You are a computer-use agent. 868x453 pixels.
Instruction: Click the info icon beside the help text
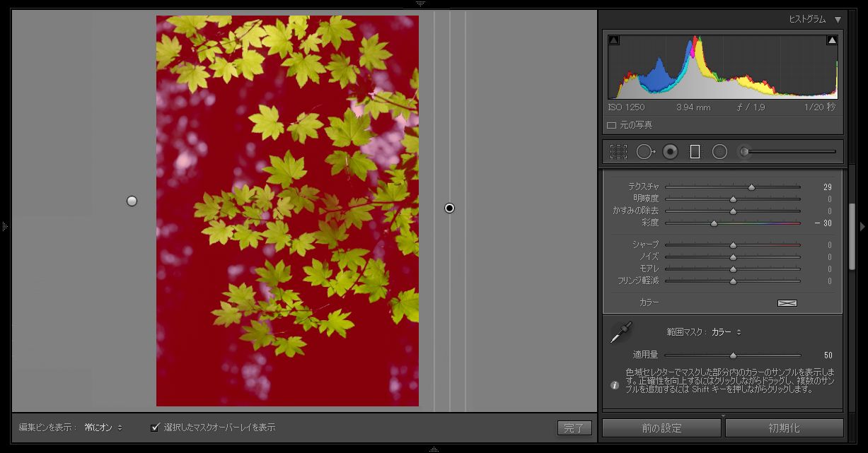(615, 385)
